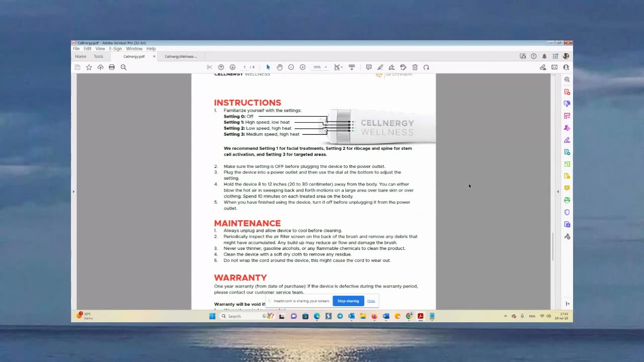644x362 pixels.
Task: Select the Highlight text pen tool
Action: [380, 67]
